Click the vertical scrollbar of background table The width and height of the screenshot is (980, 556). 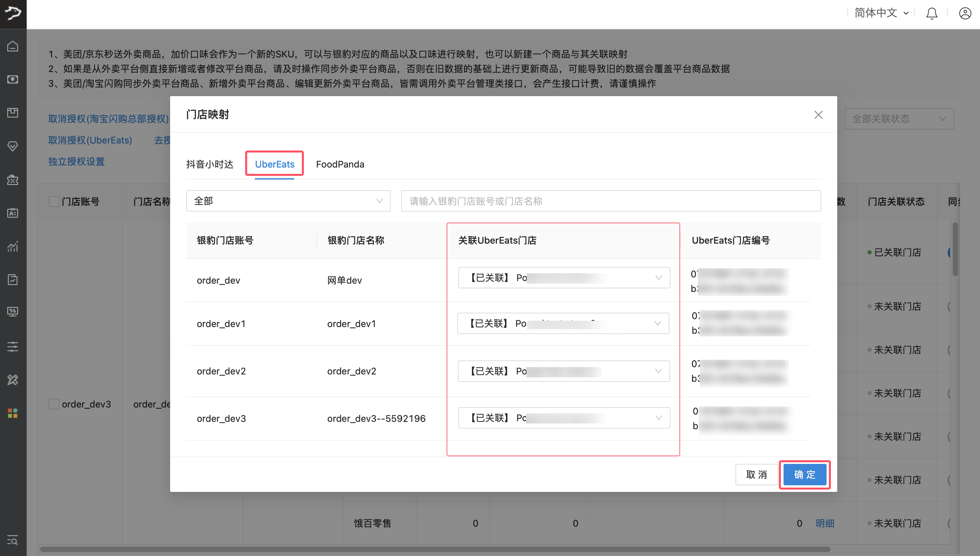(955, 249)
